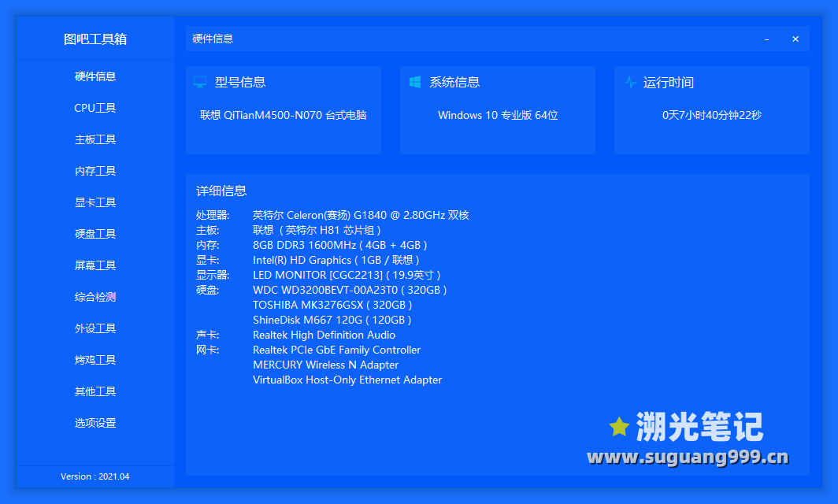838x504 pixels.
Task: Click the WDC WD3200BEVT-00A23T0 disk entry
Action: (350, 291)
